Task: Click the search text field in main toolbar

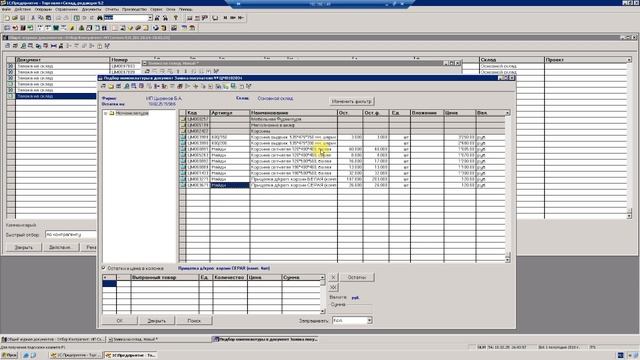Action: [125, 18]
